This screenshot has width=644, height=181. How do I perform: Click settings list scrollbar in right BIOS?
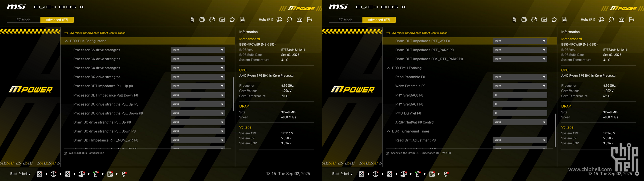[555, 130]
